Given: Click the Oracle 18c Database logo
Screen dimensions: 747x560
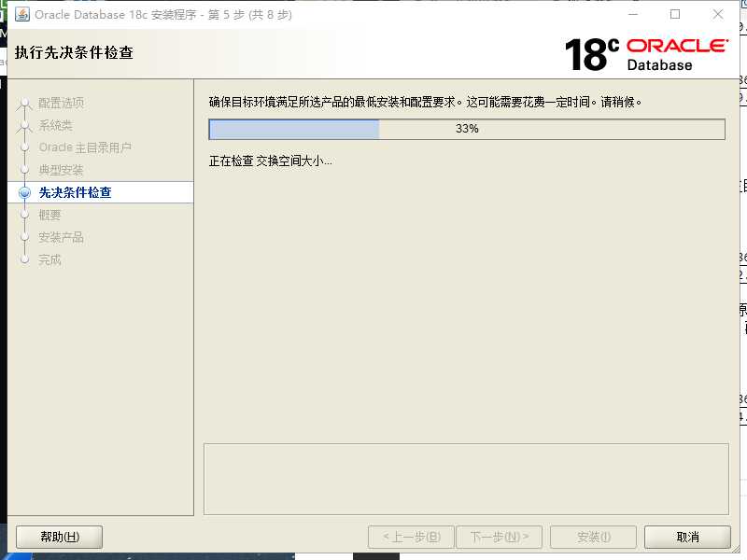Looking at the screenshot, I should tap(646, 54).
